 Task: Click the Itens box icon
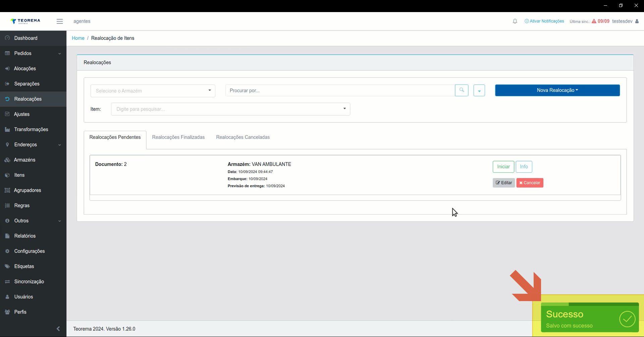pyautogui.click(x=7, y=175)
